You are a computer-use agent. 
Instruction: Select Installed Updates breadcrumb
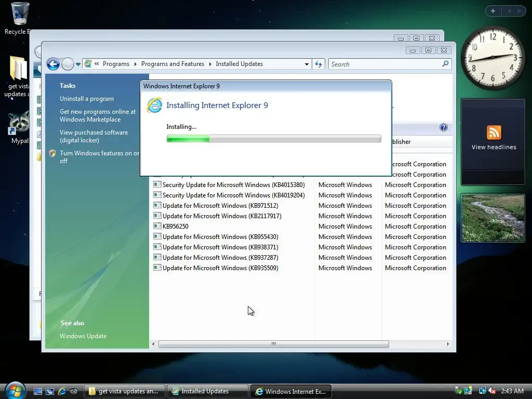tap(239, 64)
